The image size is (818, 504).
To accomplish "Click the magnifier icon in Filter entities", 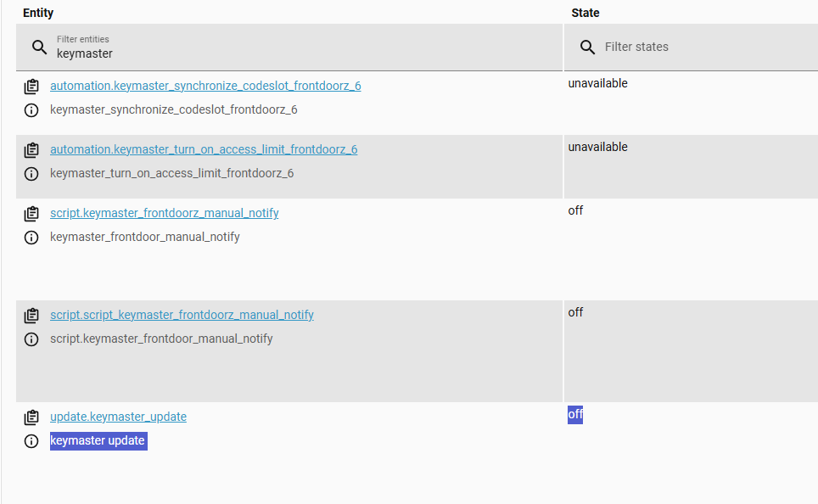I will tap(39, 47).
